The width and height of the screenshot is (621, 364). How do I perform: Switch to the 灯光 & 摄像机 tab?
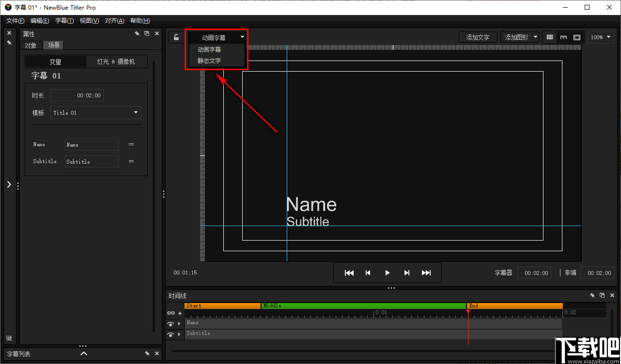[x=116, y=61]
